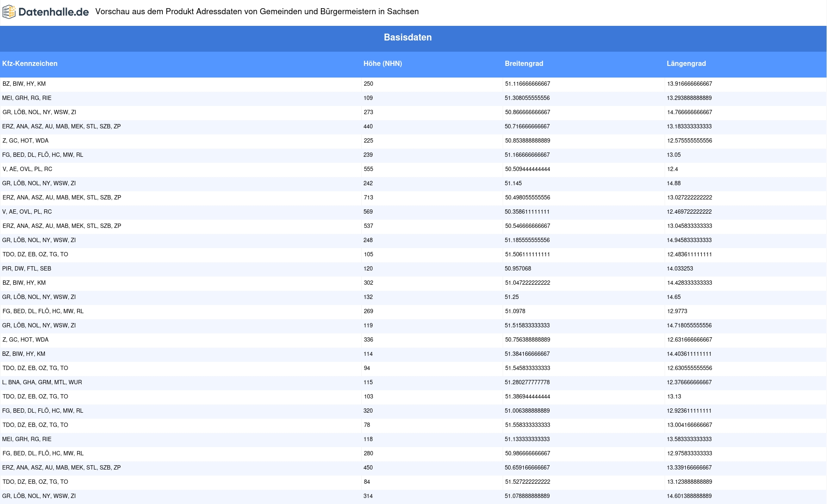The height and width of the screenshot is (504, 827).
Task: Select longitude value 14.033253
Action: tap(680, 269)
